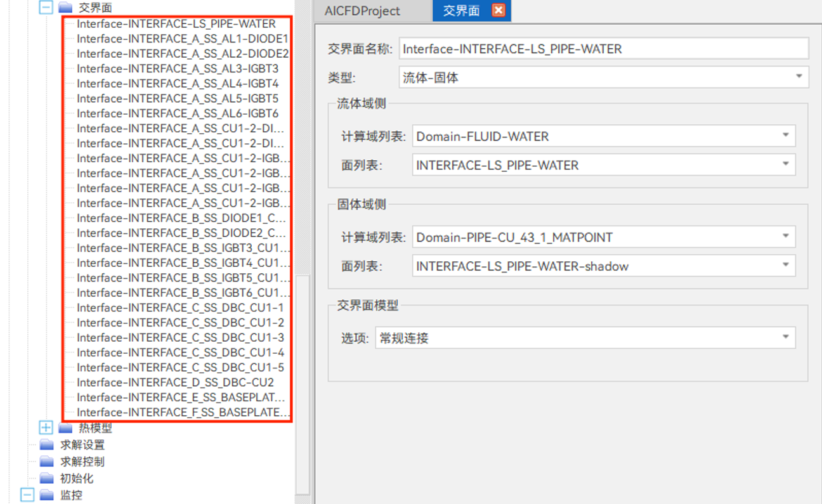Select Interface-INTERFACE_C_SS_DBC_CU1-3
The width and height of the screenshot is (822, 504).
(181, 337)
